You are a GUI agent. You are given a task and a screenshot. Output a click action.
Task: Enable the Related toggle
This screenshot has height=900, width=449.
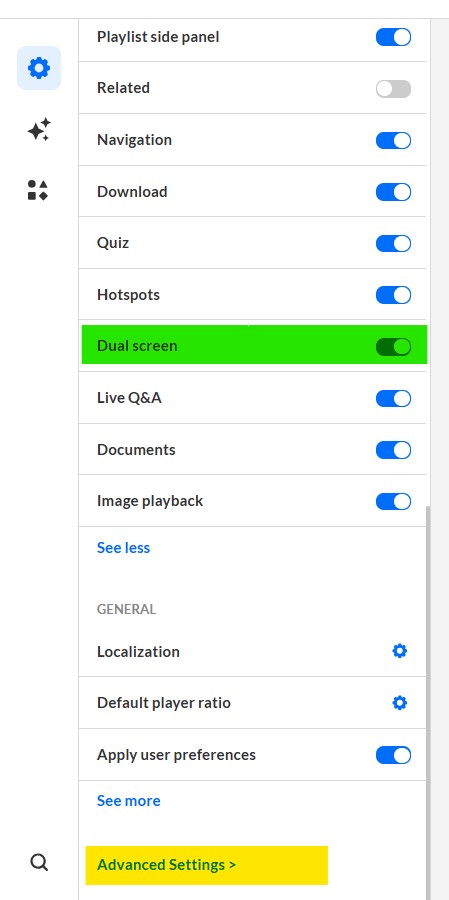click(x=393, y=89)
